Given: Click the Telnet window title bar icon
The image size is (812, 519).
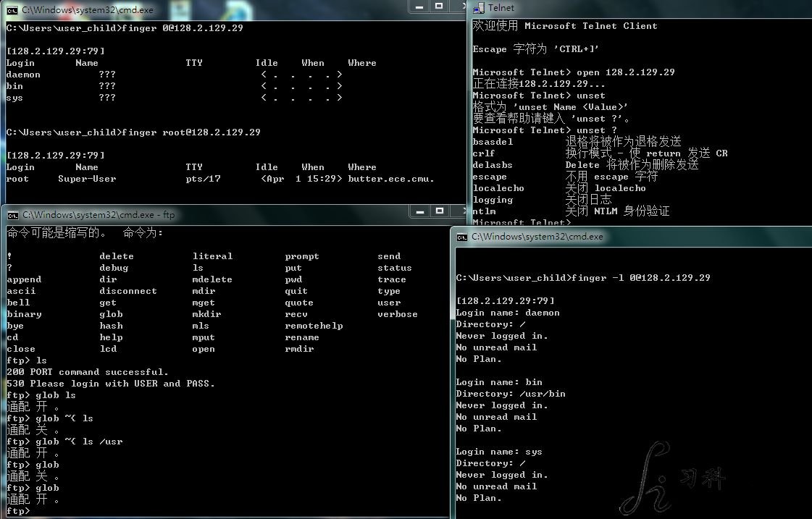Looking at the screenshot, I should [479, 8].
